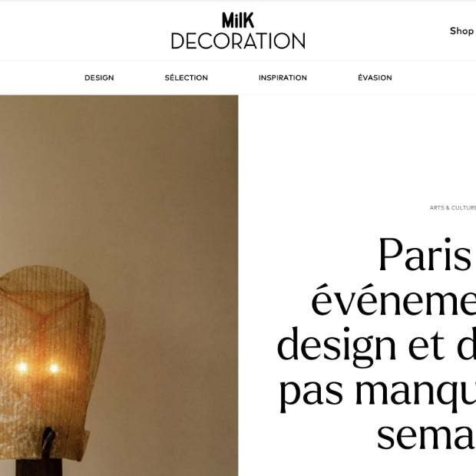The width and height of the screenshot is (476, 476).
Task: Click the headline word "Paris"
Action: click(425, 255)
